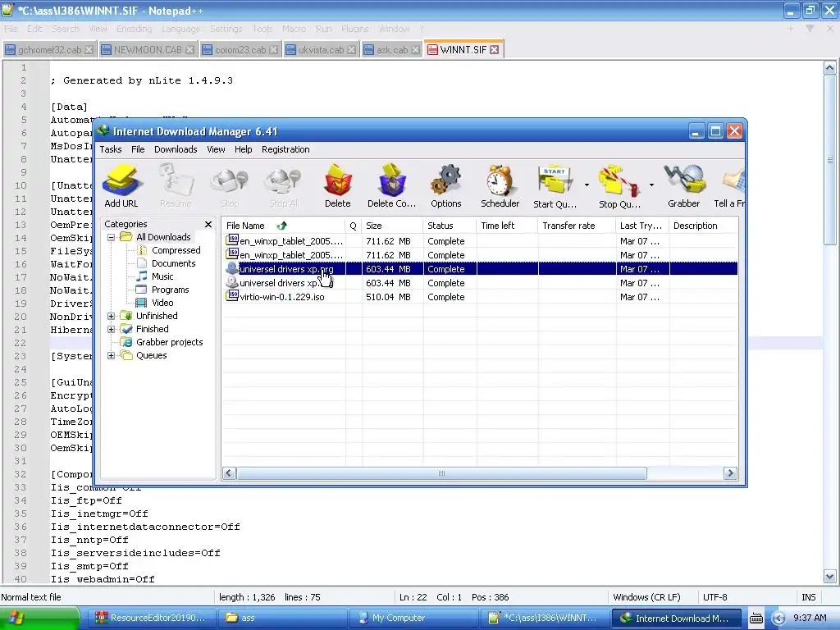This screenshot has width=840, height=630.
Task: Sort by Transfer rate column header
Action: pyautogui.click(x=577, y=226)
